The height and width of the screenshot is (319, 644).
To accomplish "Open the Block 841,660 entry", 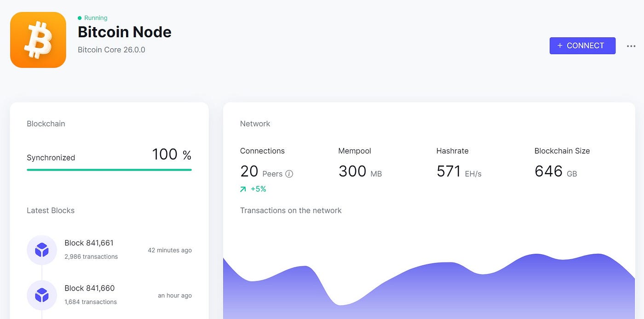I will 109,295.
